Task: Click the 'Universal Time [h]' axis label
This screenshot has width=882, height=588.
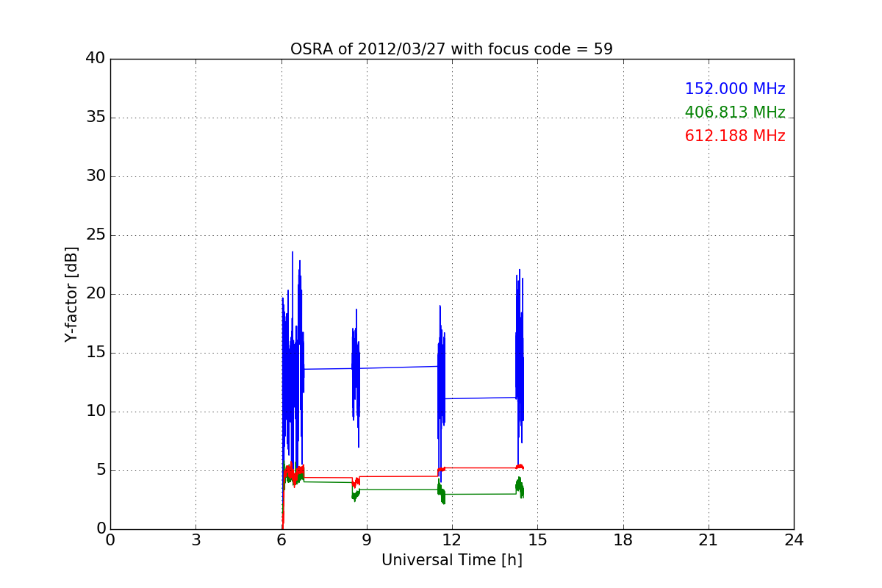Action: (x=451, y=560)
